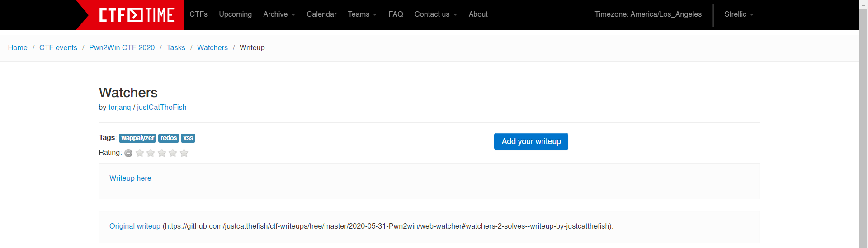Rate the writeup four stars
The height and width of the screenshot is (248, 868).
coord(173,153)
